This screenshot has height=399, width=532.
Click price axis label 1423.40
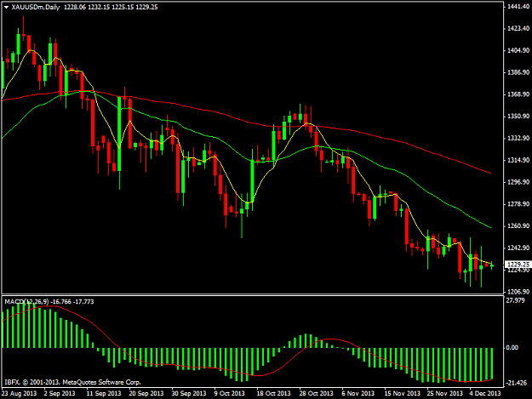pyautogui.click(x=518, y=28)
